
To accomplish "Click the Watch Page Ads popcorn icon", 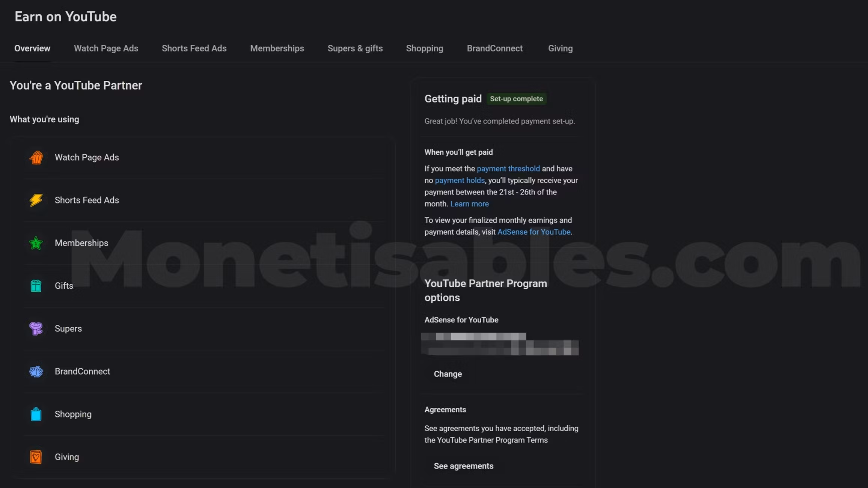I will (36, 158).
